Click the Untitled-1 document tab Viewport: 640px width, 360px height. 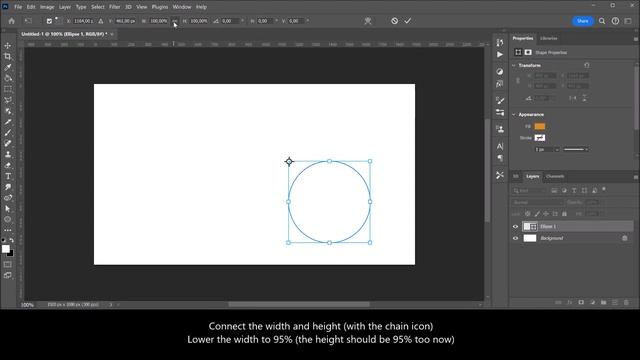tap(64, 34)
